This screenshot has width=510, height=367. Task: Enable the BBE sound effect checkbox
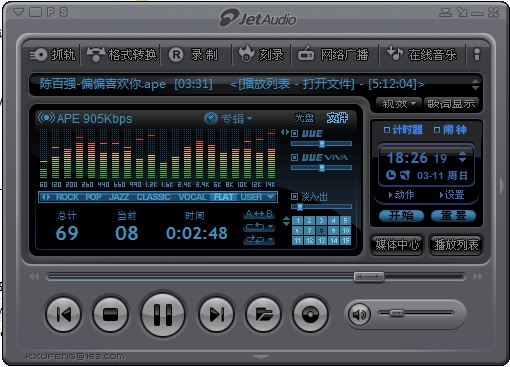(294, 134)
